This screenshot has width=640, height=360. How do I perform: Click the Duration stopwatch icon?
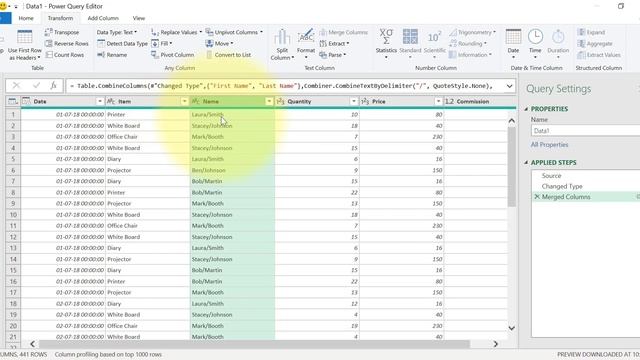coord(558,37)
